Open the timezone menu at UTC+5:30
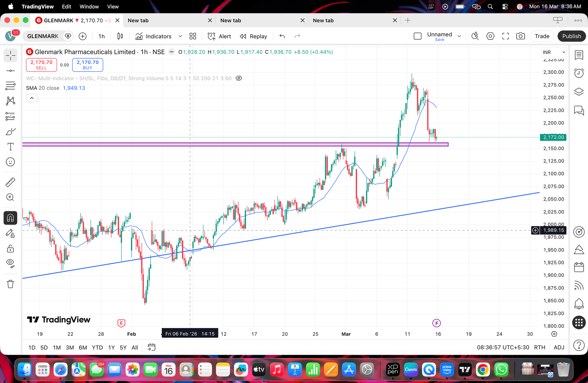The width and height of the screenshot is (588, 383). pyautogui.click(x=503, y=347)
